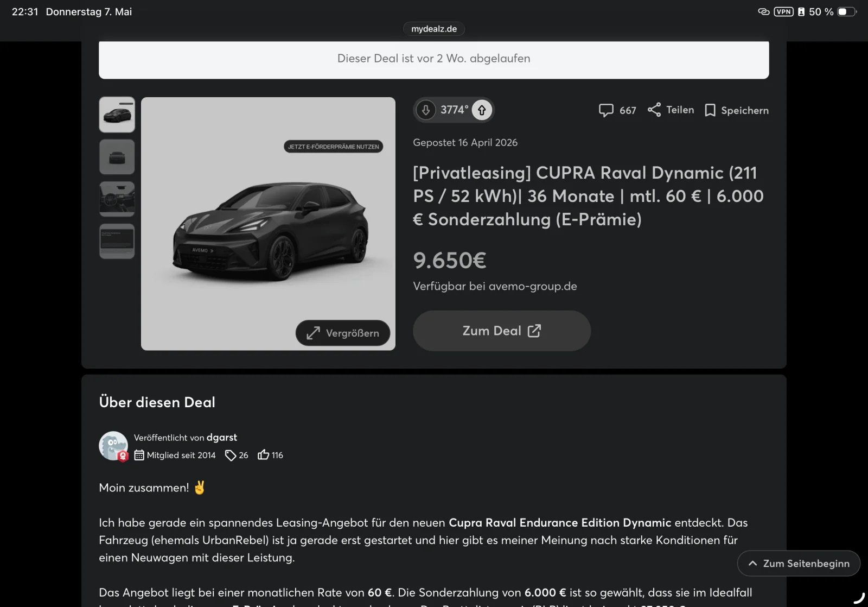868x607 pixels.
Task: Click the calendar icon beside Mitglied seit 2014
Action: (x=139, y=455)
